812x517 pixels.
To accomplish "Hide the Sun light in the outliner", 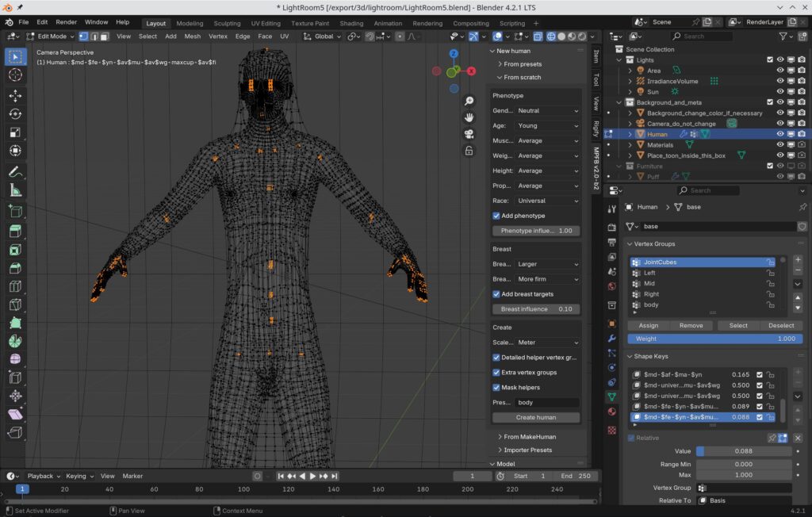I will pyautogui.click(x=779, y=92).
